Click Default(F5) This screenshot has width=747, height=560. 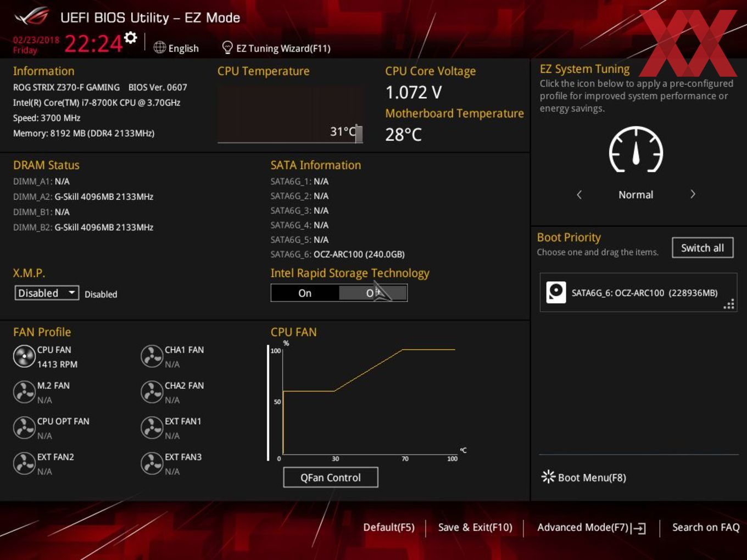389,527
